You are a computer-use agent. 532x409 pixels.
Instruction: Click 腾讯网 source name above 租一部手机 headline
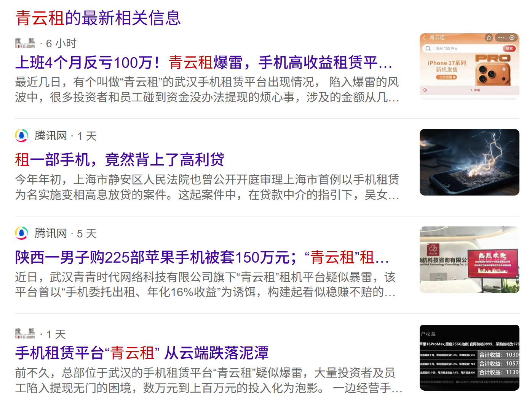pos(51,136)
